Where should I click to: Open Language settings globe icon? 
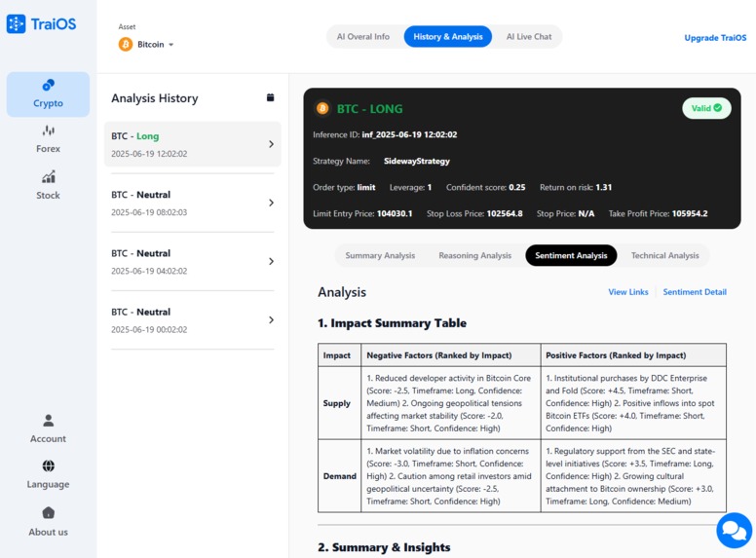click(48, 465)
